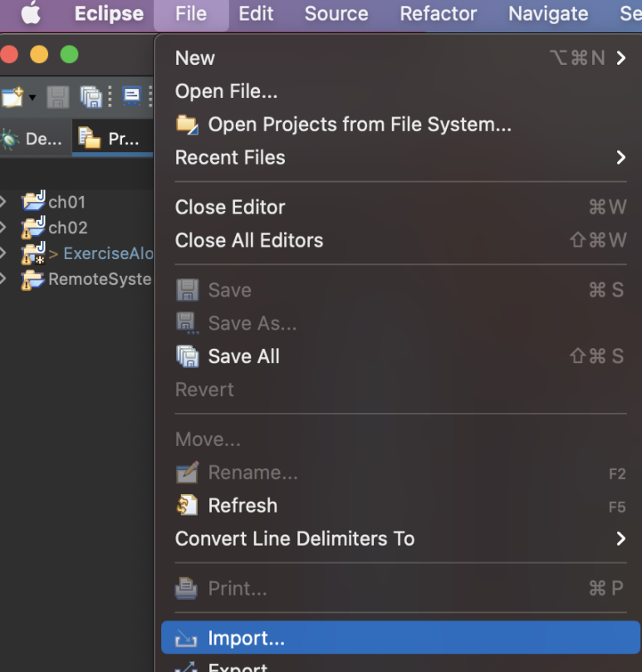642x672 pixels.
Task: Switch to the Debug view tab
Action: [36, 139]
